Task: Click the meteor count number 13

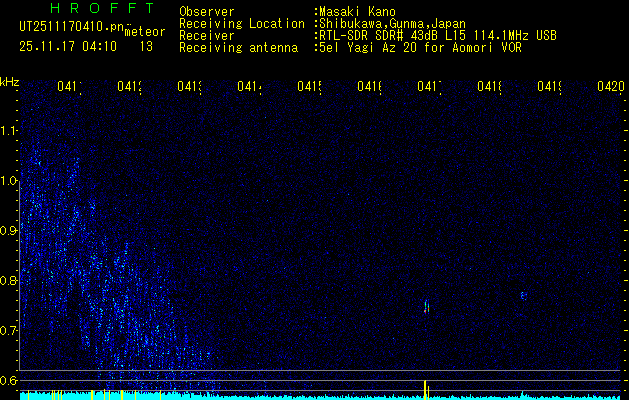Action: pyautogui.click(x=146, y=46)
